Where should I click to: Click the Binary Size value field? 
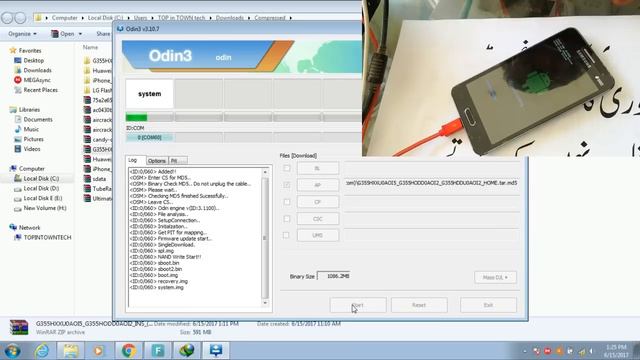333,276
